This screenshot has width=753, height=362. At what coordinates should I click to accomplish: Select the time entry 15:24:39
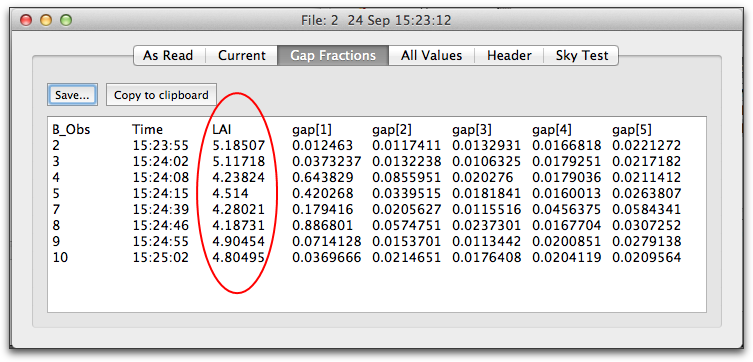(x=160, y=210)
